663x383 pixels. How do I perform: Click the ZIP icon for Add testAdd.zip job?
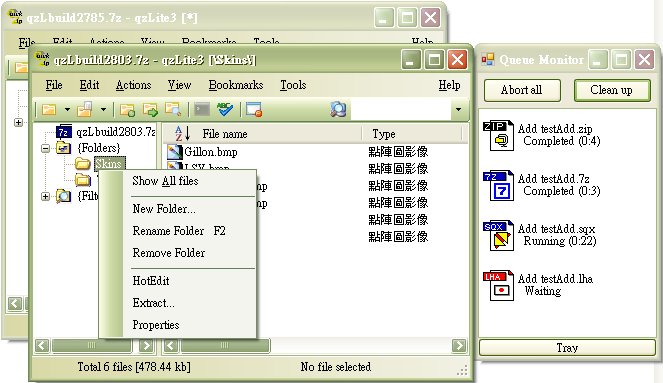[x=499, y=135]
